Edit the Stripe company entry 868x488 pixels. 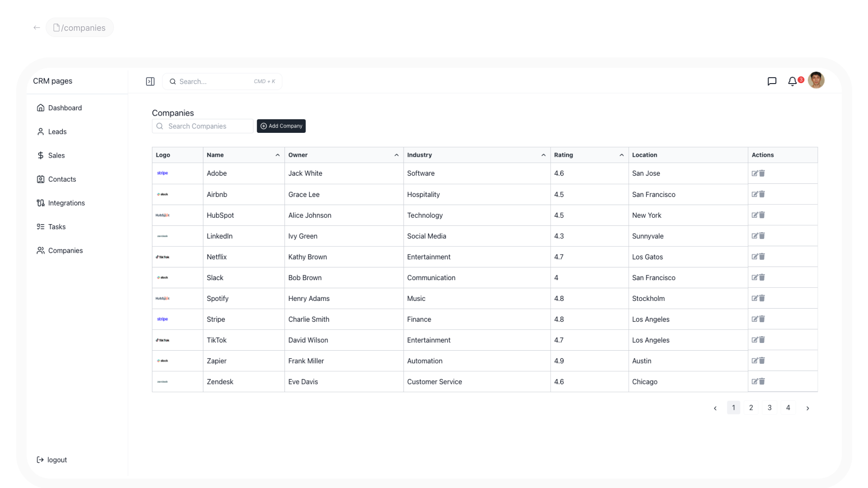755,319
